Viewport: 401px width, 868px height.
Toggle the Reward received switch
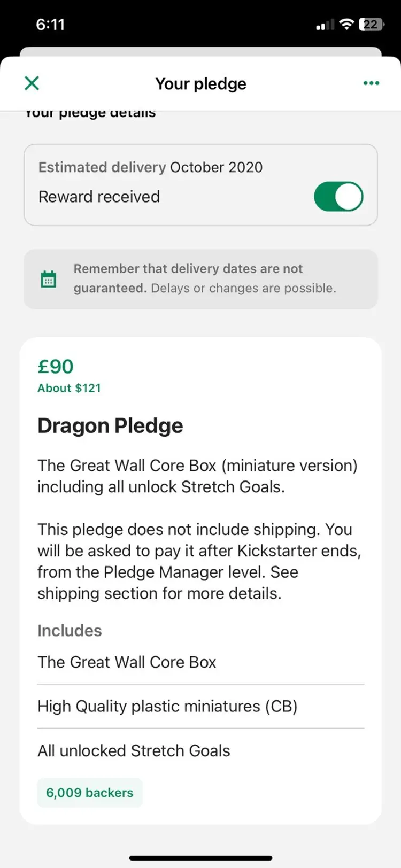[338, 197]
